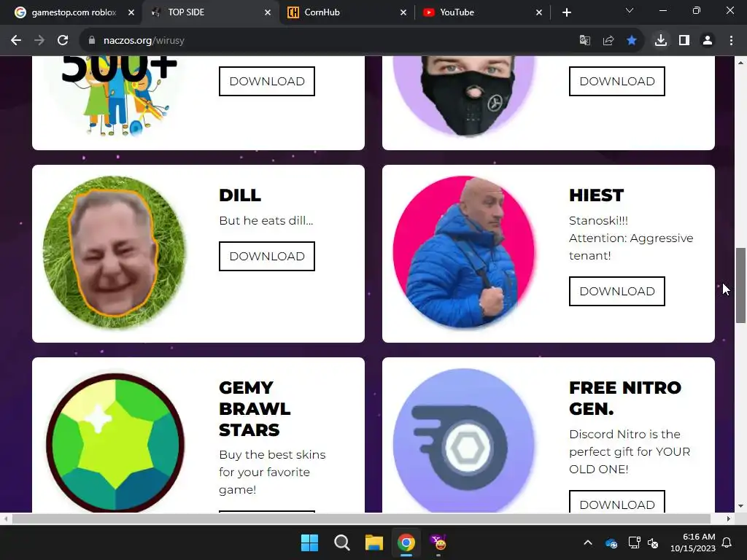Switch to the YouTube tab
747x560 pixels.
click(x=482, y=12)
